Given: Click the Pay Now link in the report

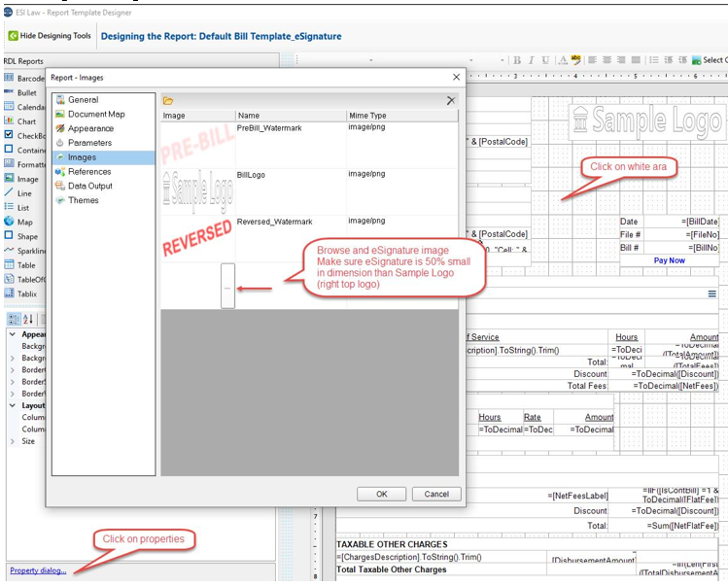Looking at the screenshot, I should pyautogui.click(x=669, y=260).
